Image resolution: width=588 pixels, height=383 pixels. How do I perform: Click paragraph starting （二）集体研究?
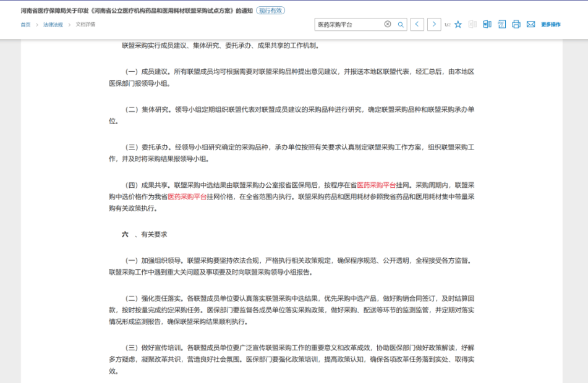[x=292, y=116]
